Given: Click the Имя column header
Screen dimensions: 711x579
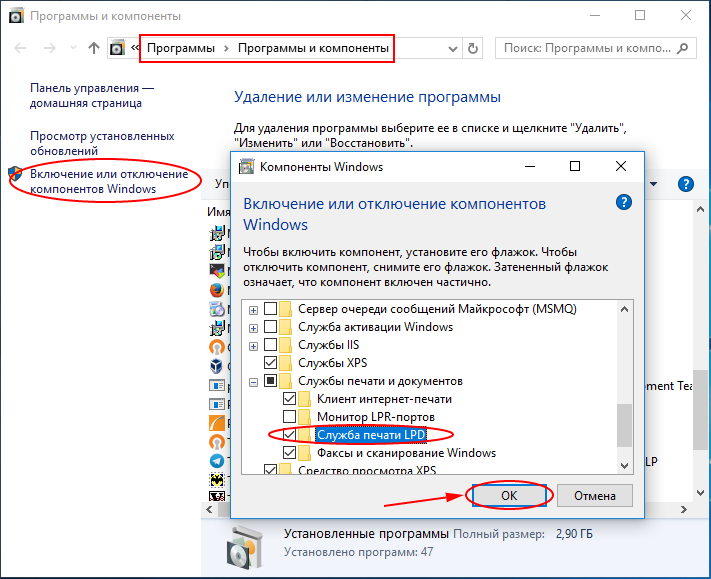Looking at the screenshot, I should click(219, 212).
